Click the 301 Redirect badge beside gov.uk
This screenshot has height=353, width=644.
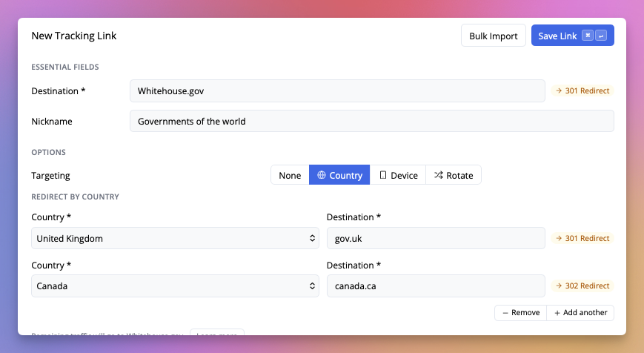(582, 239)
